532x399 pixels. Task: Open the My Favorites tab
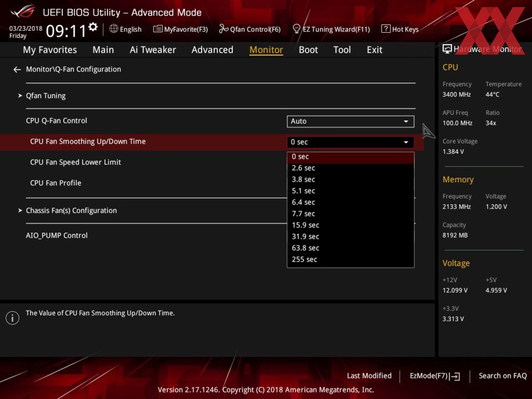50,50
